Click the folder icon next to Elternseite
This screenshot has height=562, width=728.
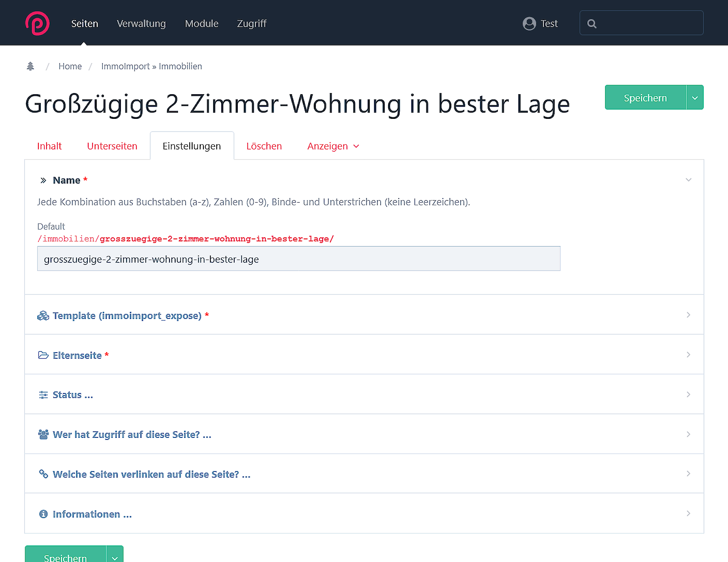pos(43,355)
